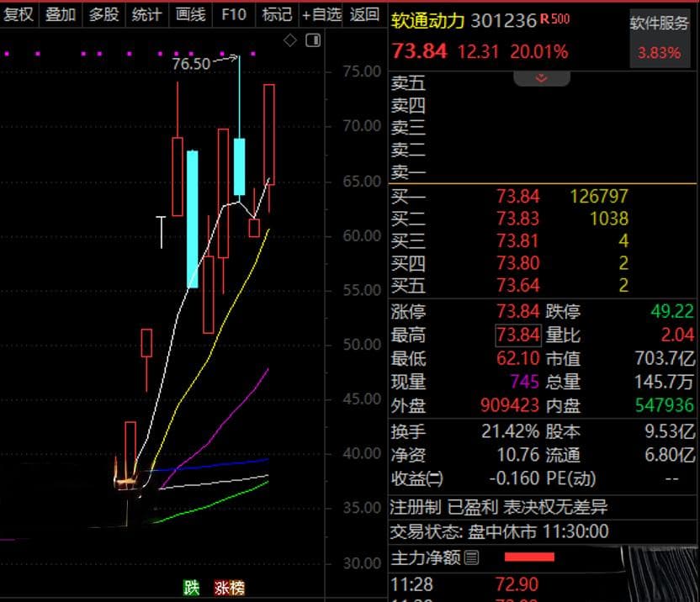Image resolution: width=700 pixels, height=602 pixels.
Task: Select the 买一 price 73.84
Action: tap(518, 197)
